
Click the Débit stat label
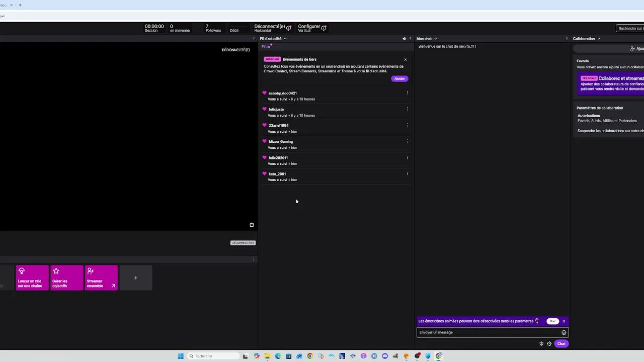click(234, 31)
